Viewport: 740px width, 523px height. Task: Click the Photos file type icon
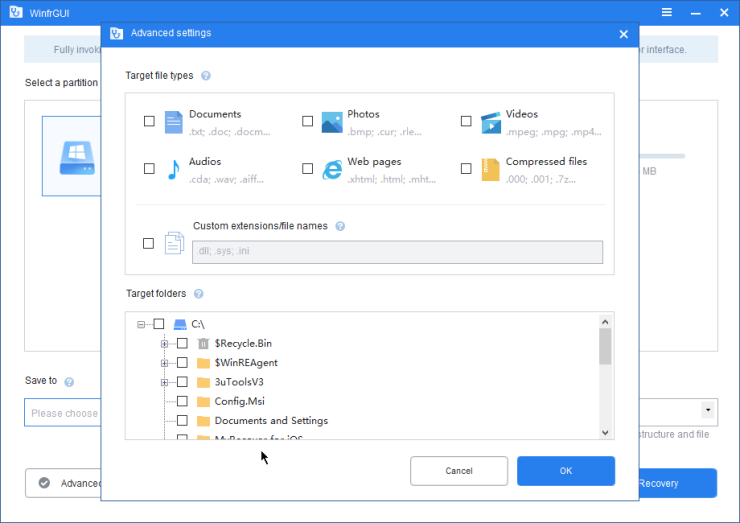[x=332, y=122]
